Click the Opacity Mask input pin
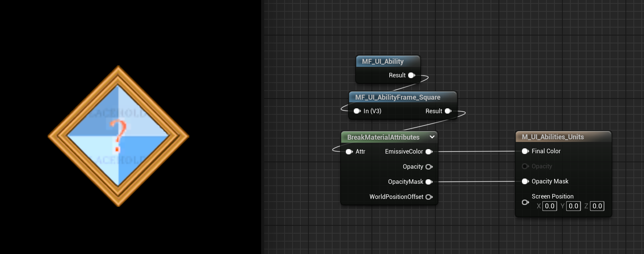Viewport: 644px width, 254px height. 525,182
